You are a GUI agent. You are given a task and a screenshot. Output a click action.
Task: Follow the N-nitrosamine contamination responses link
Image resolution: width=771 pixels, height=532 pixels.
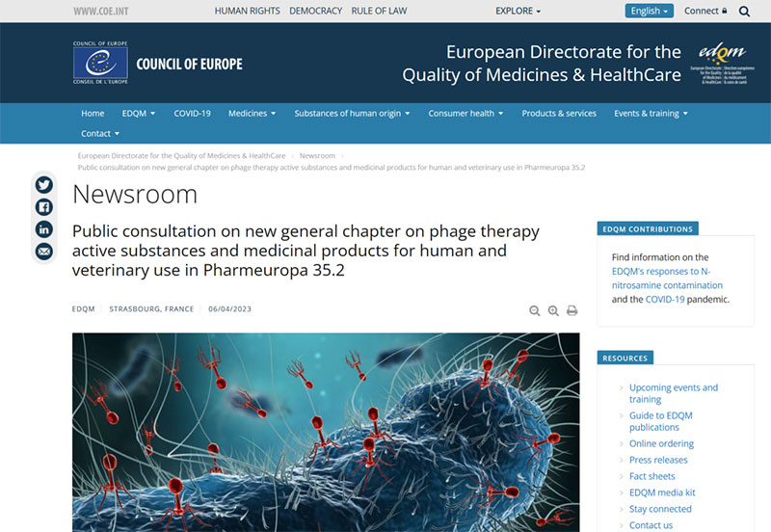(x=667, y=279)
